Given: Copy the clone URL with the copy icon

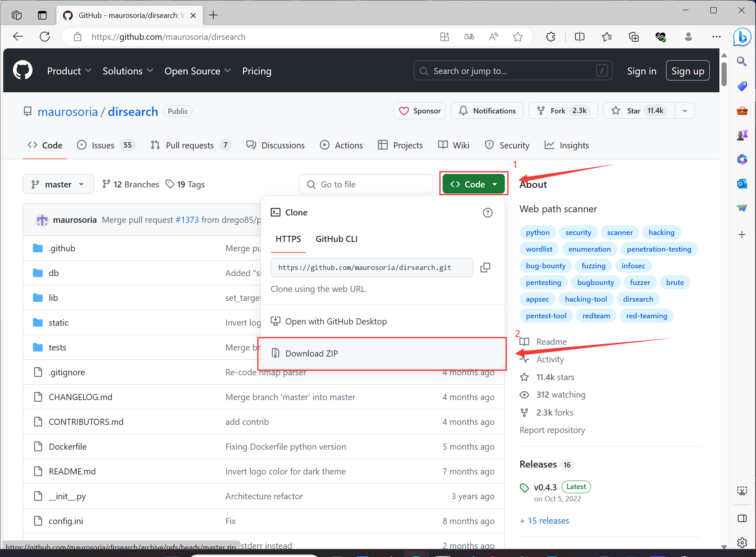Looking at the screenshot, I should (485, 268).
